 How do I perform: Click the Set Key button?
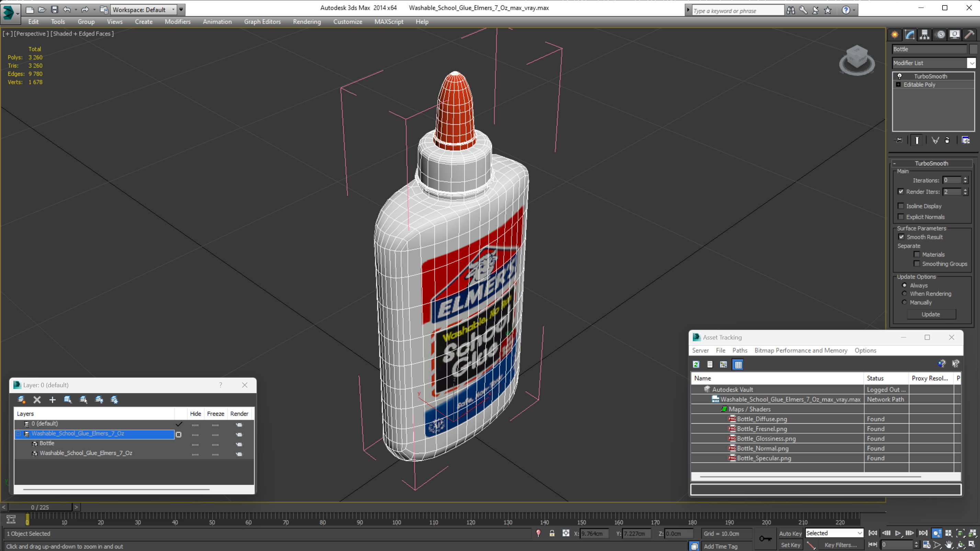(790, 544)
